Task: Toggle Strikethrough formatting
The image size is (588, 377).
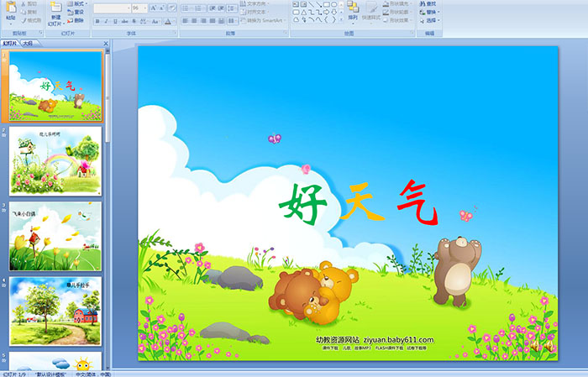Action: tap(124, 21)
